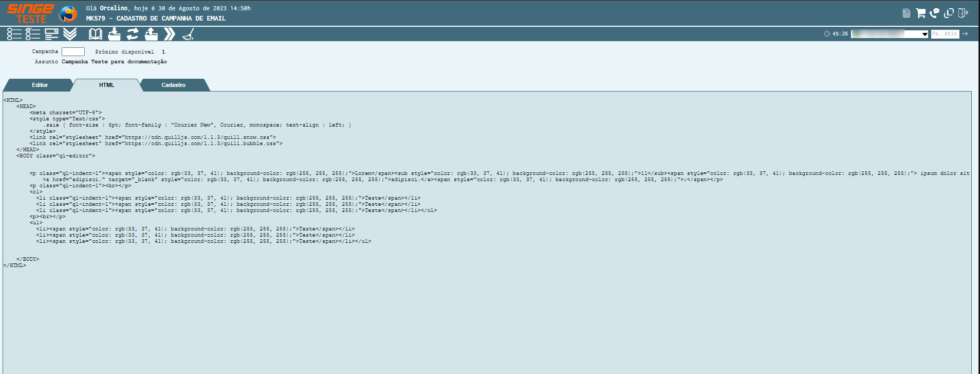The height and width of the screenshot is (374, 980).
Task: Click the triple chevron down icon
Action: [70, 34]
